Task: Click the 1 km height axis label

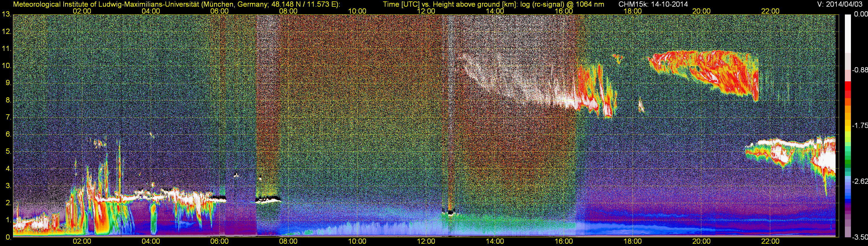Action: click(x=8, y=220)
